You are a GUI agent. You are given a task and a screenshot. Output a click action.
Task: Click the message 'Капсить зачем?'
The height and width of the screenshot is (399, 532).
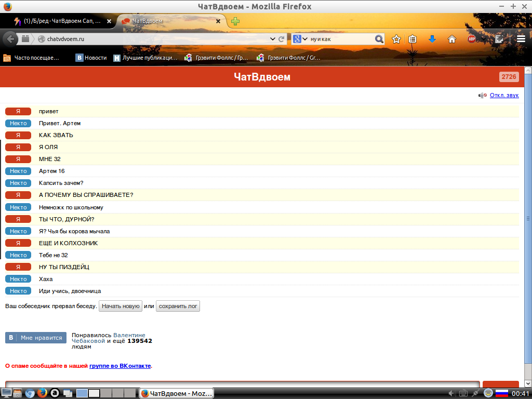61,183
